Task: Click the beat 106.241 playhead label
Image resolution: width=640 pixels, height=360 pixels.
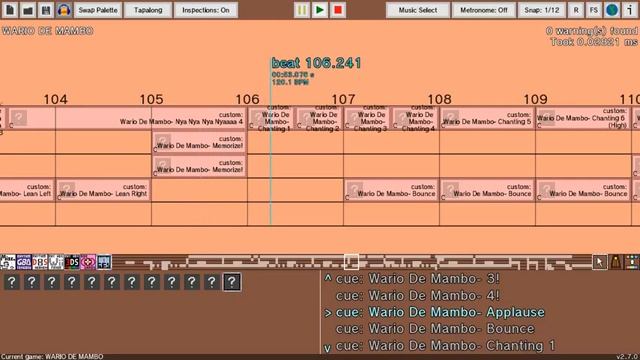Action: (x=316, y=63)
